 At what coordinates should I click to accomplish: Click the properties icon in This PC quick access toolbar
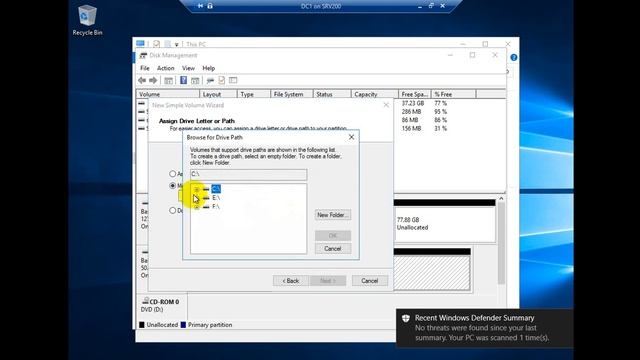click(x=156, y=44)
